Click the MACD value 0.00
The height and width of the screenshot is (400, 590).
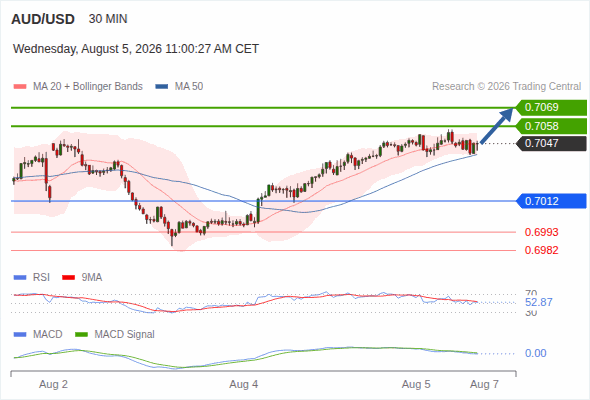[535, 353]
